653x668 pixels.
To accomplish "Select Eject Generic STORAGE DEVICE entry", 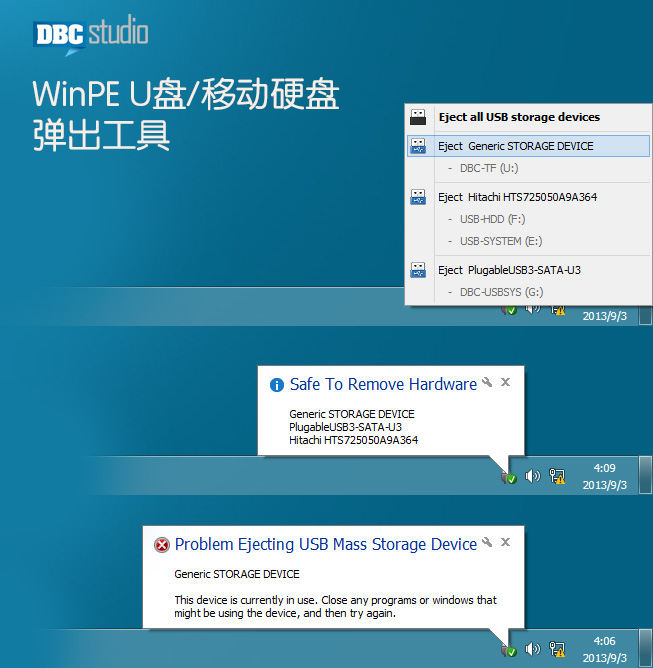I will point(528,146).
